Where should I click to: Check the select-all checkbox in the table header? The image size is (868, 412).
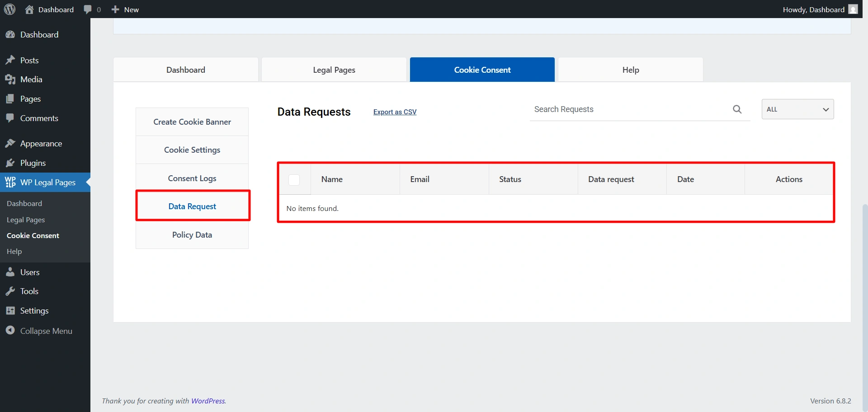coord(294,179)
